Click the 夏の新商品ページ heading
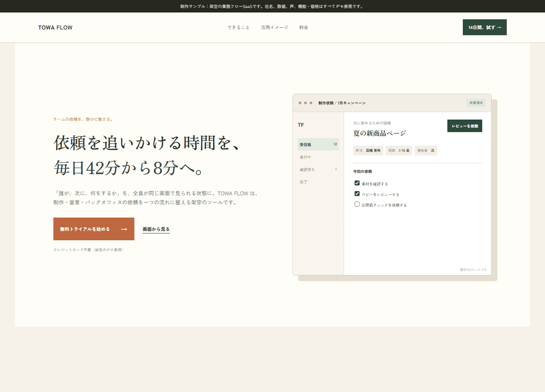 (x=379, y=133)
